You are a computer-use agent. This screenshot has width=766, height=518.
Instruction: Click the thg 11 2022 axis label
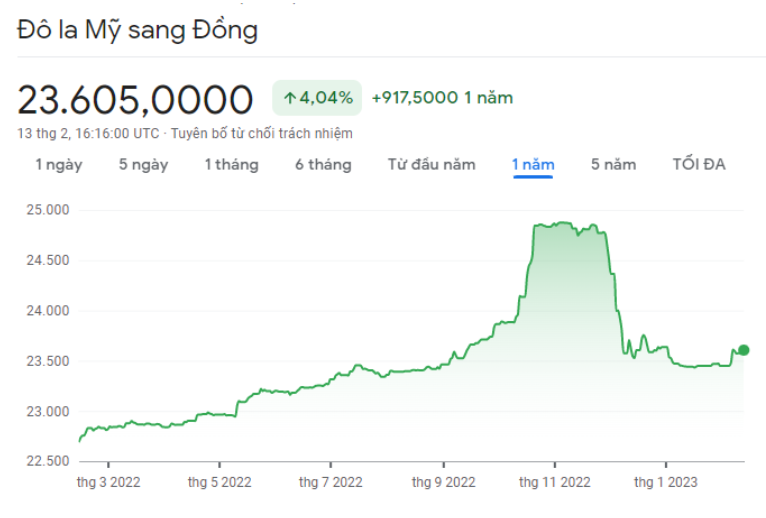(x=554, y=483)
